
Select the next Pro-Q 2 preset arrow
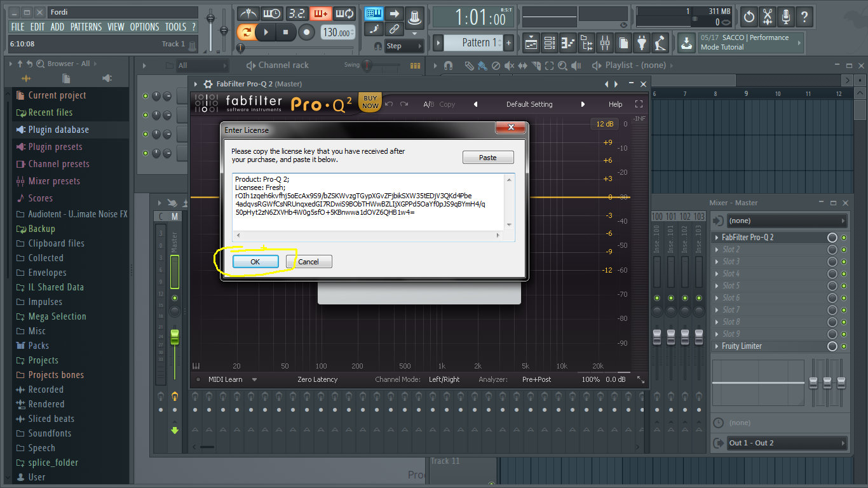pos(583,104)
